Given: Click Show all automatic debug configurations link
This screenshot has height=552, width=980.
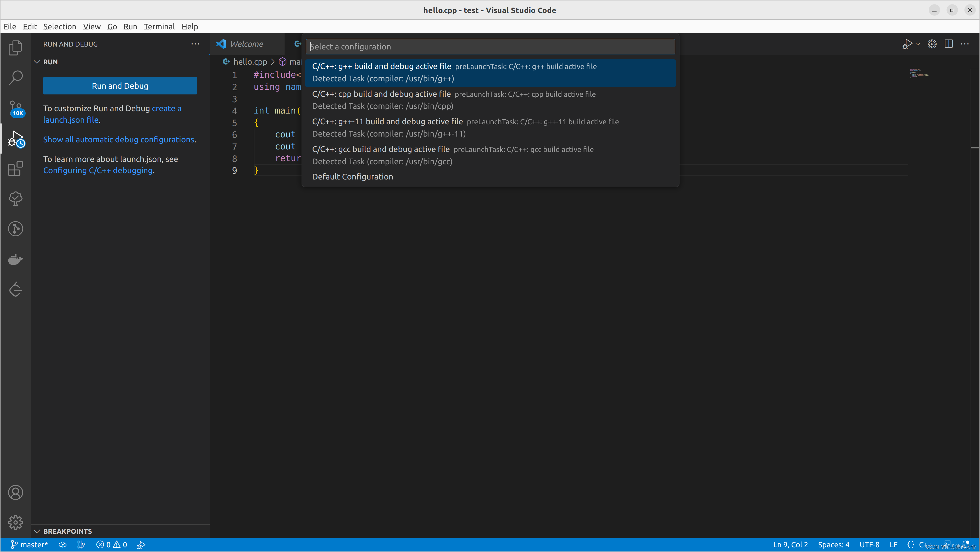Looking at the screenshot, I should (118, 139).
